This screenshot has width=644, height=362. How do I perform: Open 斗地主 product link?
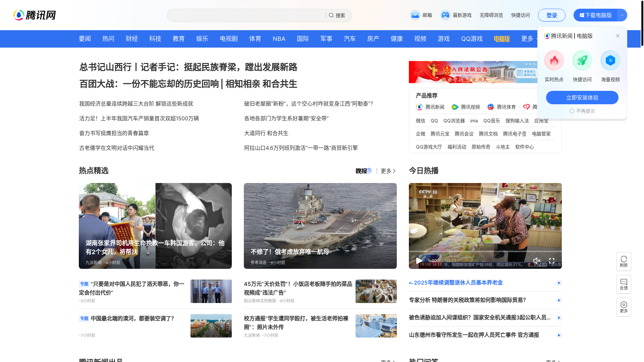point(503,147)
